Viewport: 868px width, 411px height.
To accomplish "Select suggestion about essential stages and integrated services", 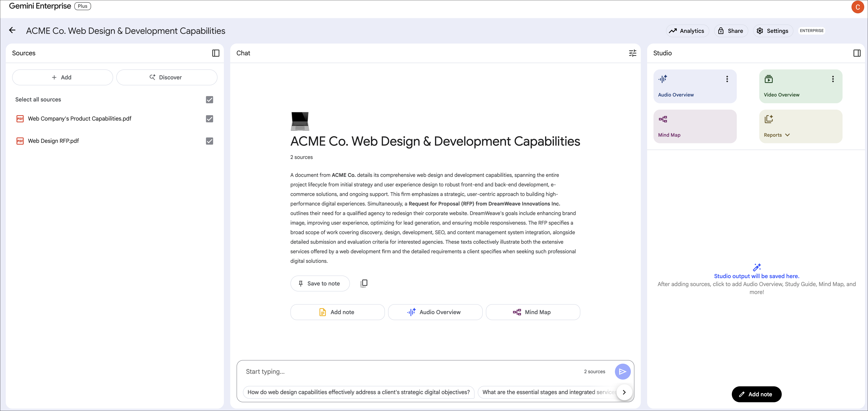I will [548, 392].
